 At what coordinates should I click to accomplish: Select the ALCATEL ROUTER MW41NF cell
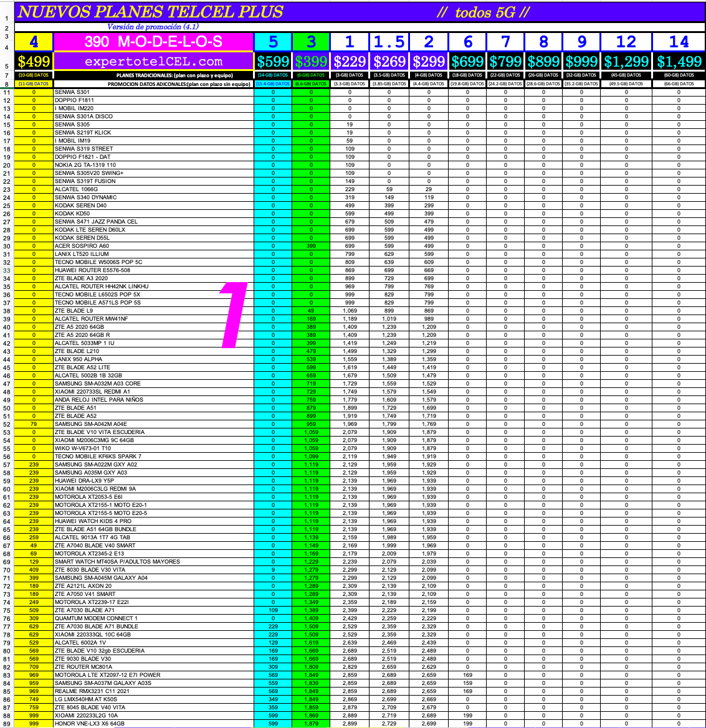pos(153,319)
